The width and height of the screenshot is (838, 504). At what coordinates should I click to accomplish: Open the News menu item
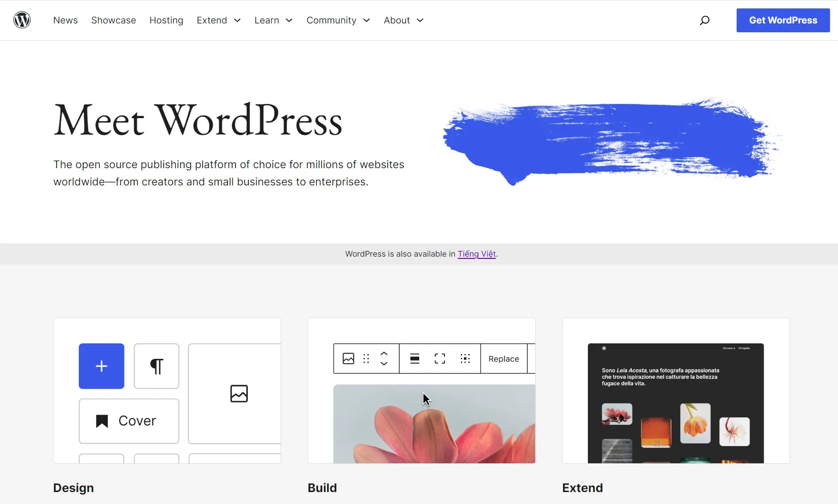click(x=66, y=20)
